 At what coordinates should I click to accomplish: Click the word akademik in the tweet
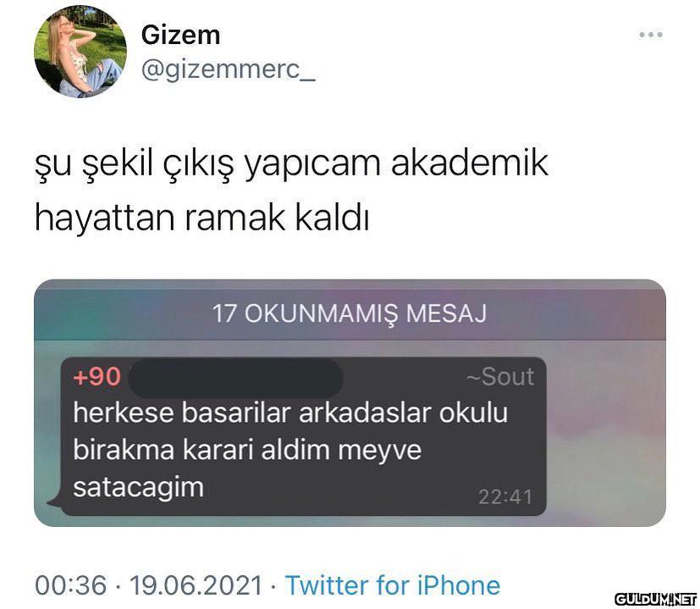point(469,163)
